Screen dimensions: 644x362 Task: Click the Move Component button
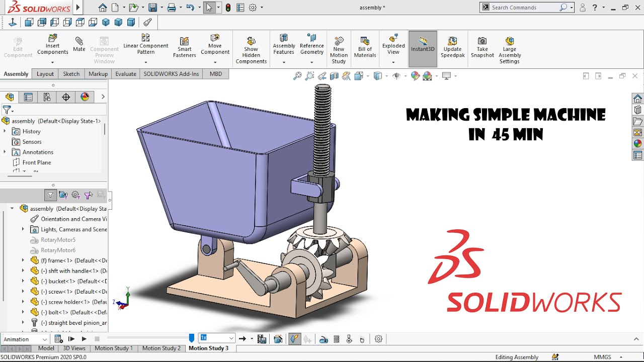(215, 44)
